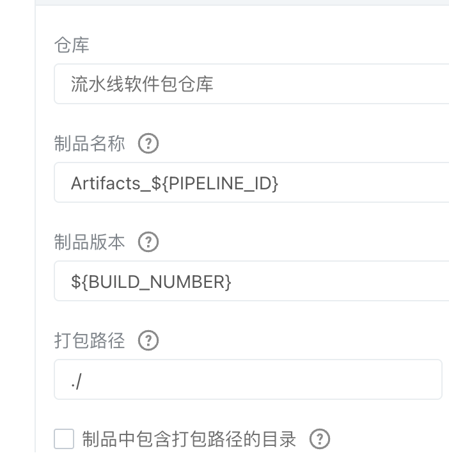Click the Artifacts_${PIPELINE_ID} text
Screen dimensions: 449x476
(x=175, y=184)
